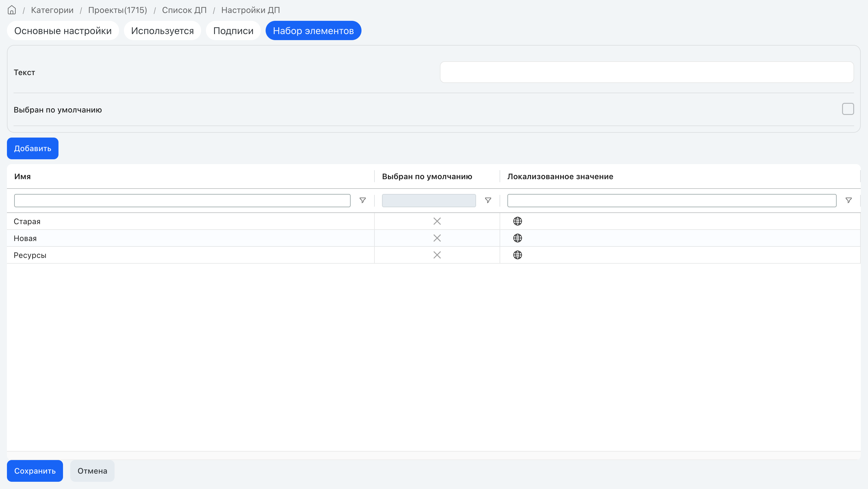
Task: Sort by Выбран по умолчанию column header
Action: click(x=427, y=176)
